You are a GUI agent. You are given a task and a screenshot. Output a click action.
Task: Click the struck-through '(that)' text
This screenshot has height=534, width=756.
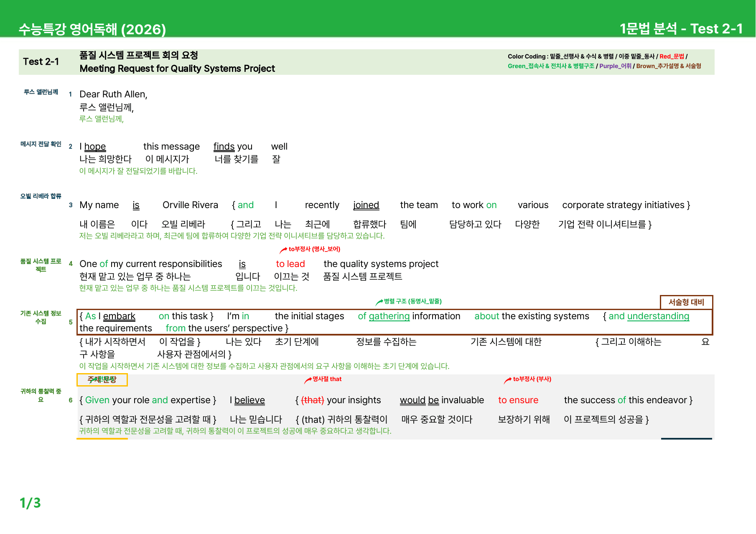313,400
